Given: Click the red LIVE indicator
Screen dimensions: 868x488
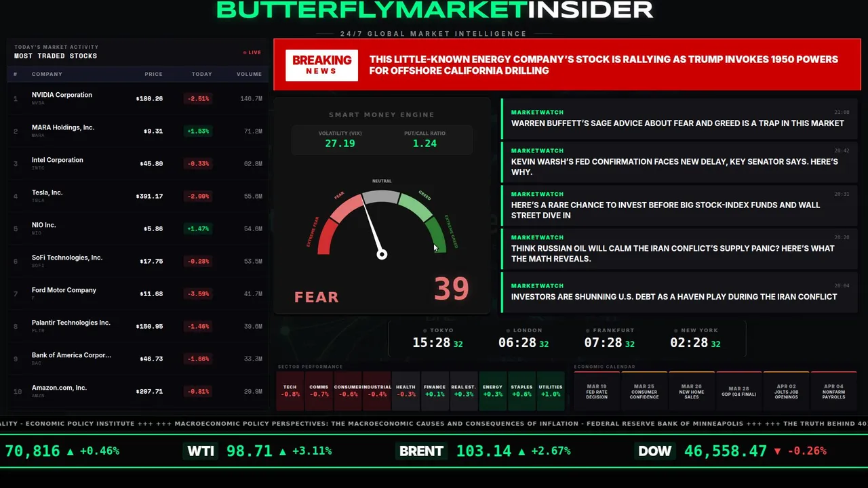Looking at the screenshot, I should [252, 52].
